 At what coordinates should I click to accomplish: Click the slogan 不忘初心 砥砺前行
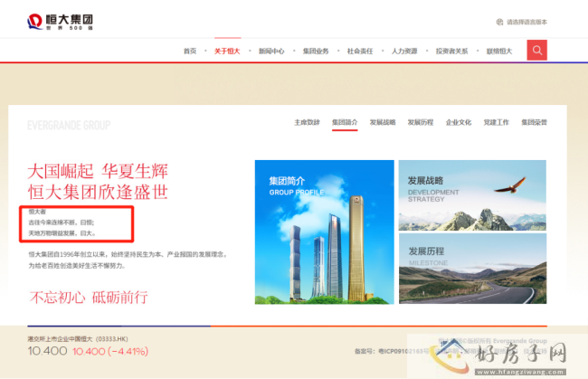[x=89, y=298]
